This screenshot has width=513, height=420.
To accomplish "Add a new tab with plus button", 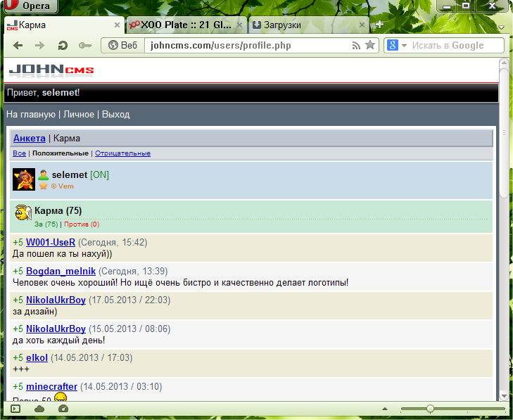I will (379, 25).
